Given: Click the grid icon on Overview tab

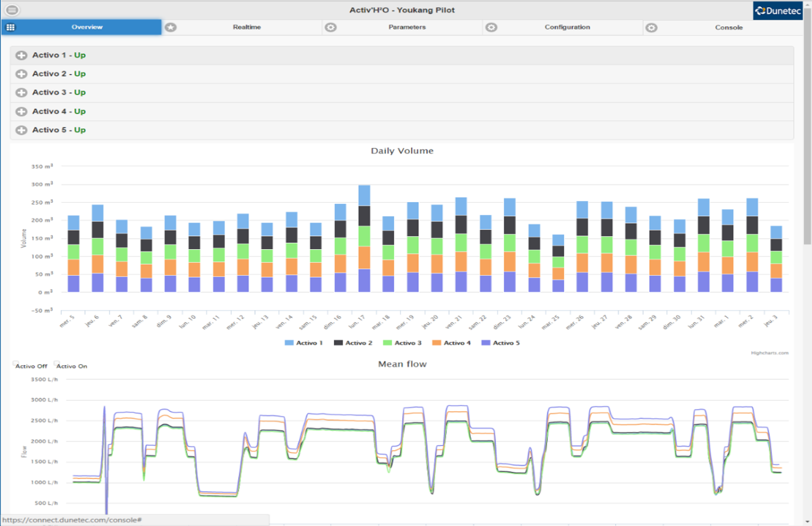Looking at the screenshot, I should tap(10, 27).
